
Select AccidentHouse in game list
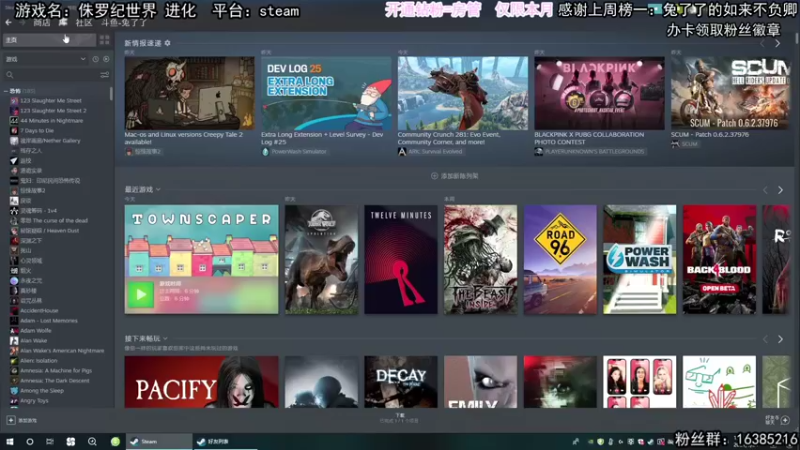tap(39, 310)
